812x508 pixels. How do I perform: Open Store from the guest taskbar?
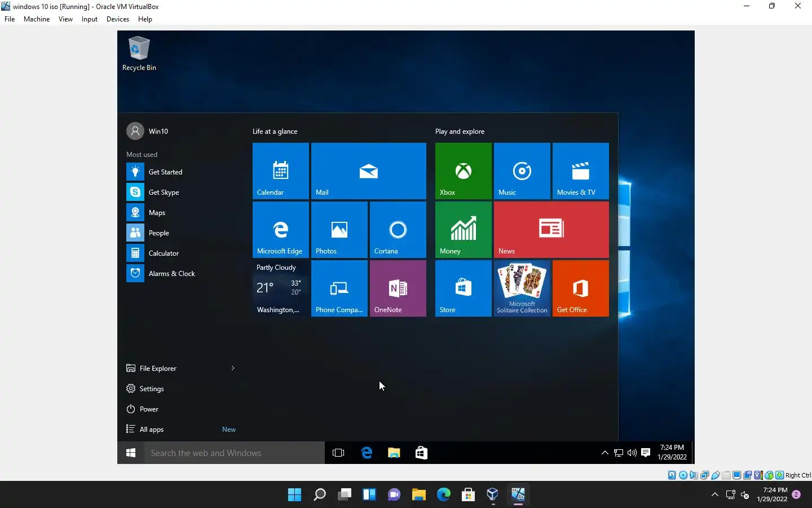click(x=421, y=453)
